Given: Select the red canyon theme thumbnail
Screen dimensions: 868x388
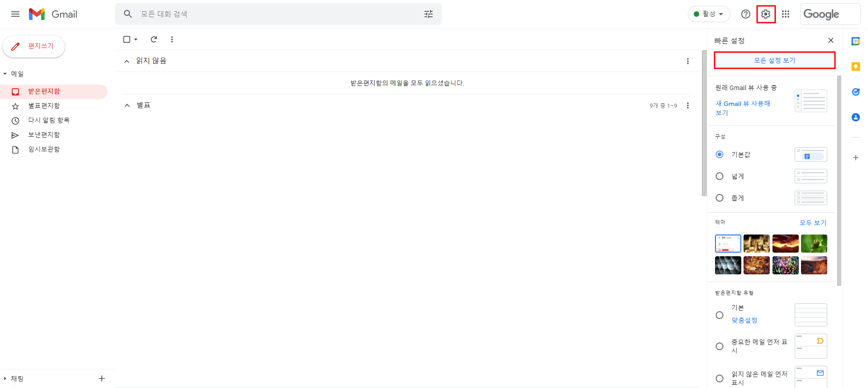Looking at the screenshot, I should [785, 244].
